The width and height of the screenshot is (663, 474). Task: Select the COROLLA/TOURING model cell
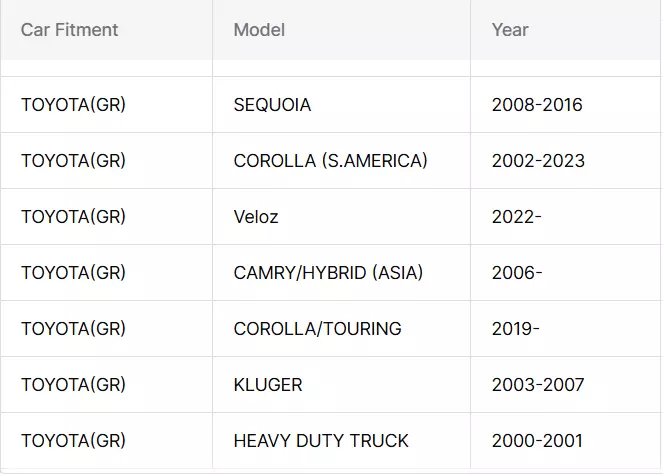point(341,329)
